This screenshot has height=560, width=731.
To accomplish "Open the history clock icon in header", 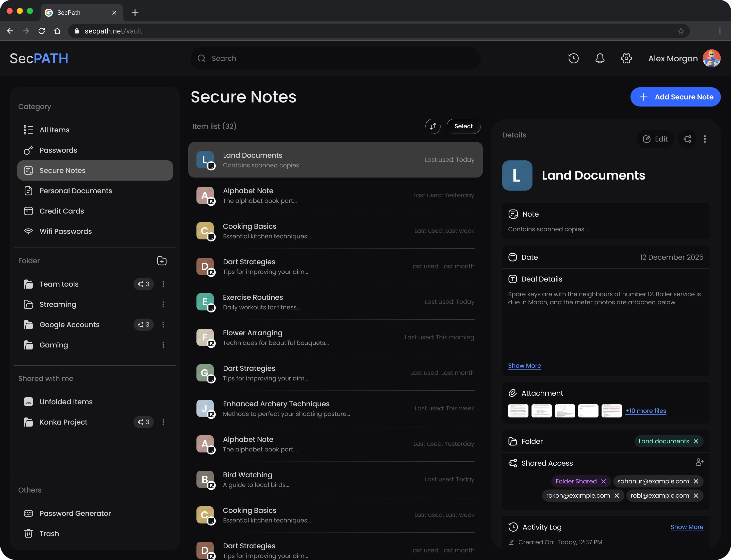I will tap(573, 58).
